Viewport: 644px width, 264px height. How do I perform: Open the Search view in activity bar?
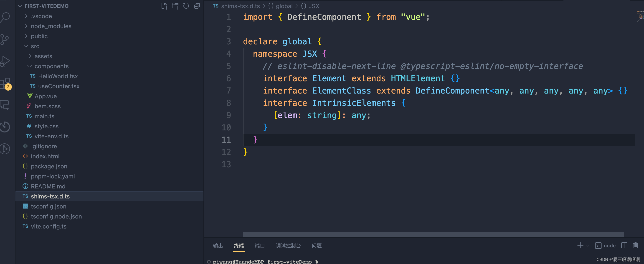pos(5,17)
